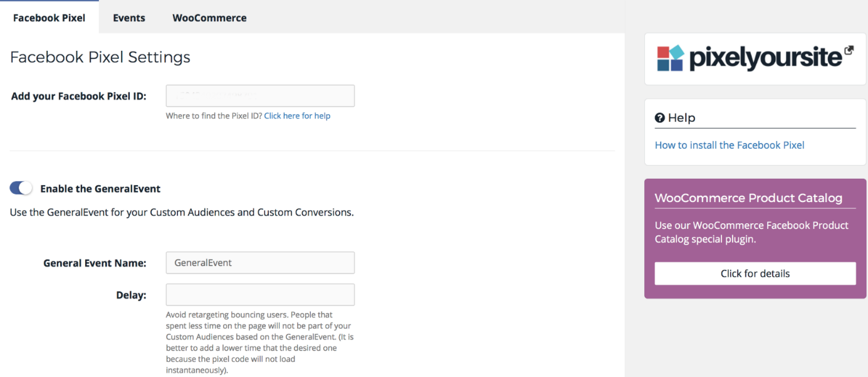Click the 'Click for details' button

[755, 273]
